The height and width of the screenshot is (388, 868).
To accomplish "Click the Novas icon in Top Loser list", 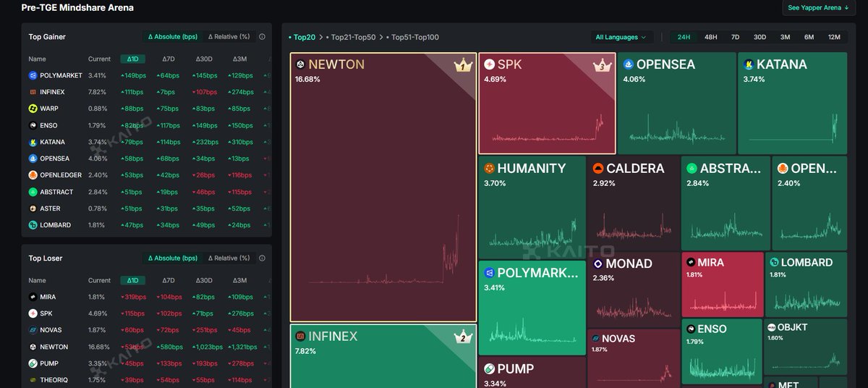I will 33,330.
